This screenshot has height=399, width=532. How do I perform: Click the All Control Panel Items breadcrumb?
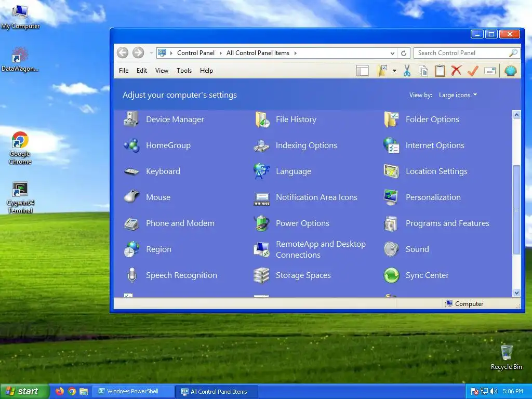258,53
